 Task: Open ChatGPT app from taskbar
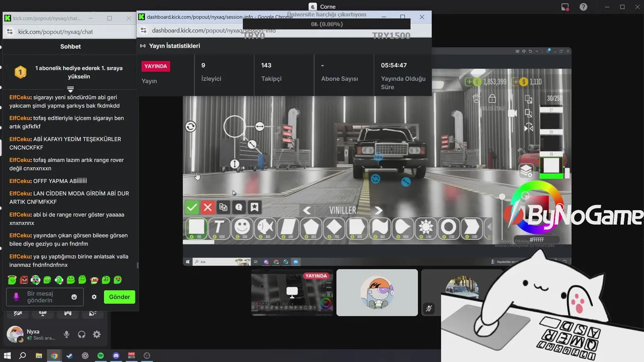tap(85, 355)
